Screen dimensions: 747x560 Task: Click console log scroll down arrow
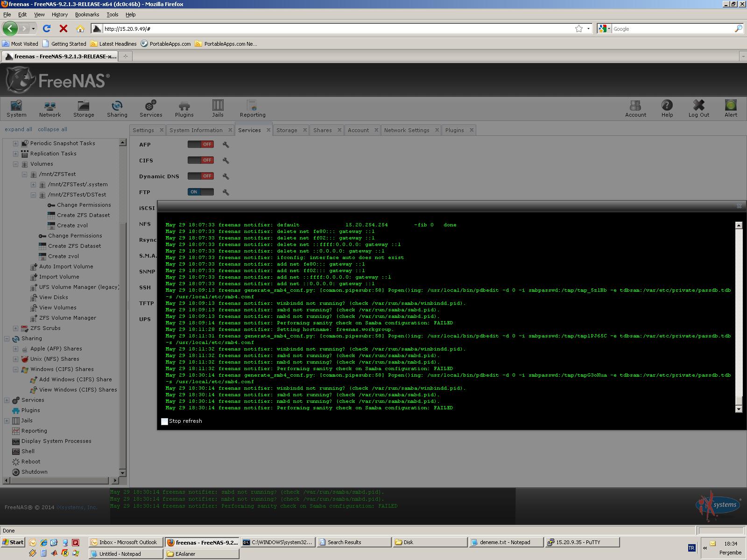click(739, 409)
